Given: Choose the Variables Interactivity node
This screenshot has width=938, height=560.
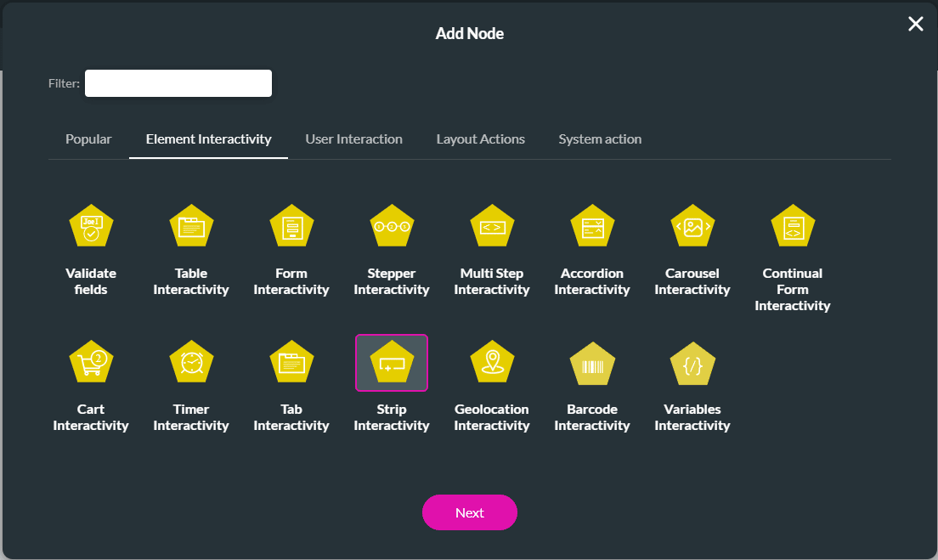Looking at the screenshot, I should (x=692, y=364).
